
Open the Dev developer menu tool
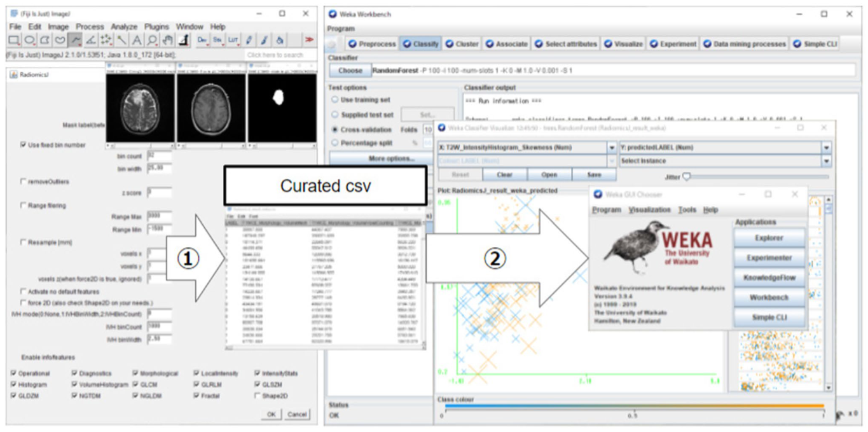point(203,40)
